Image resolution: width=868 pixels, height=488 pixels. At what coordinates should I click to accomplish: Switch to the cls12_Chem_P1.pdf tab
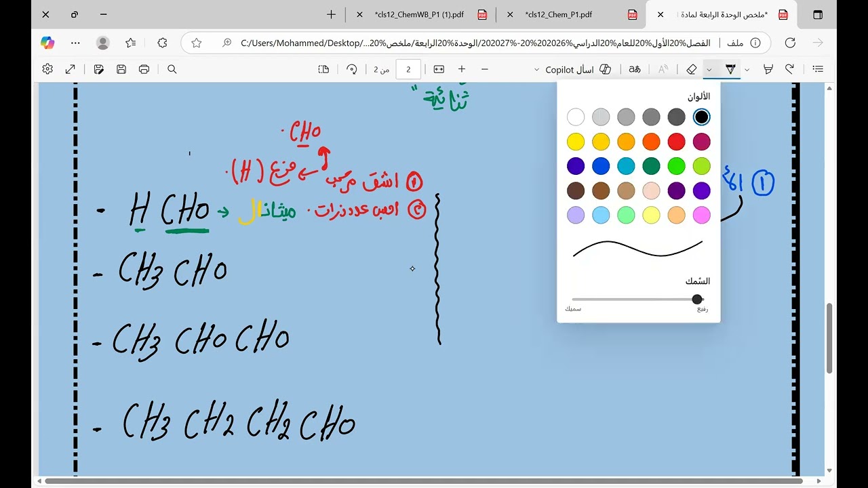point(570,14)
